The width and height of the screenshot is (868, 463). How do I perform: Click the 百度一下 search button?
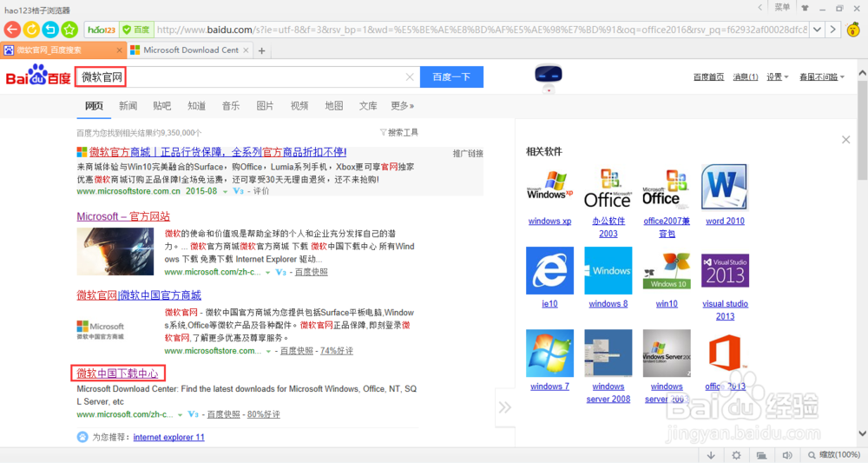tap(451, 77)
